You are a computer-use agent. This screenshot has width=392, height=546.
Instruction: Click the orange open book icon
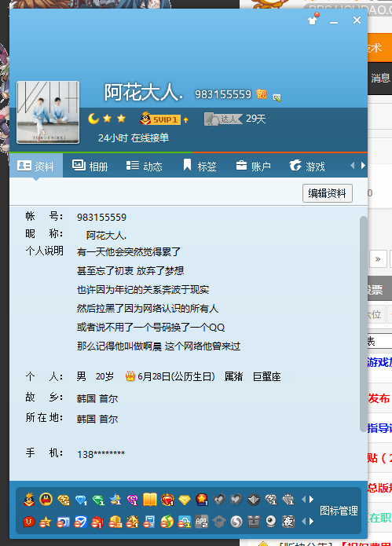pyautogui.click(x=150, y=500)
